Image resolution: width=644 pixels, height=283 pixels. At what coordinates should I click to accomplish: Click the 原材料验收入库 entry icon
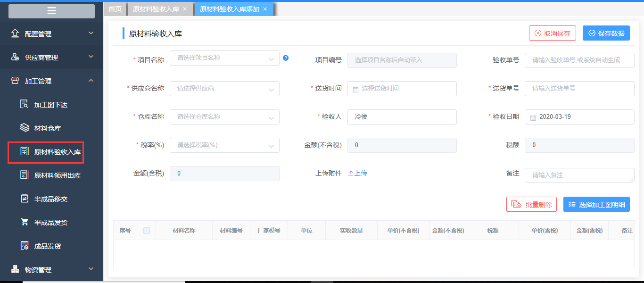tap(25, 151)
